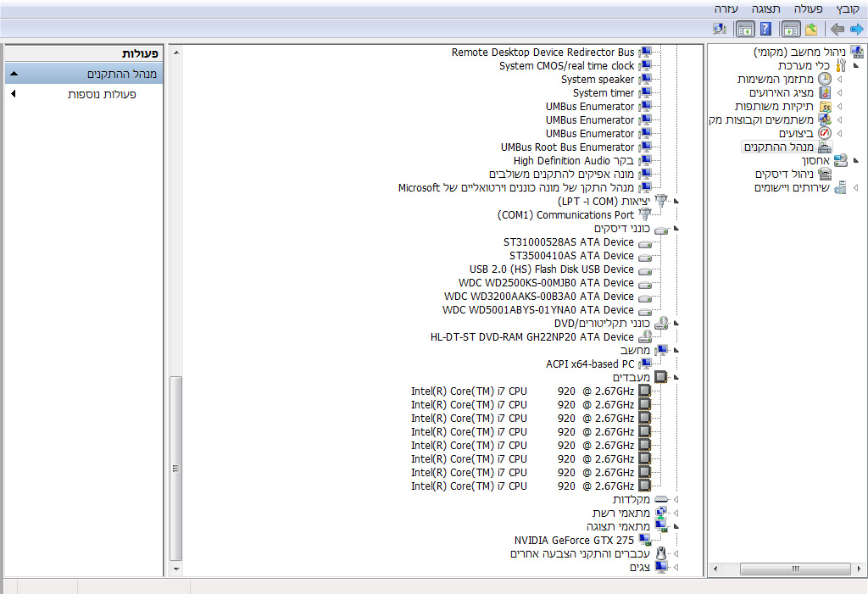The width and height of the screenshot is (868, 594).
Task: Click the mice and pointing devices icon
Action: pyautogui.click(x=661, y=553)
